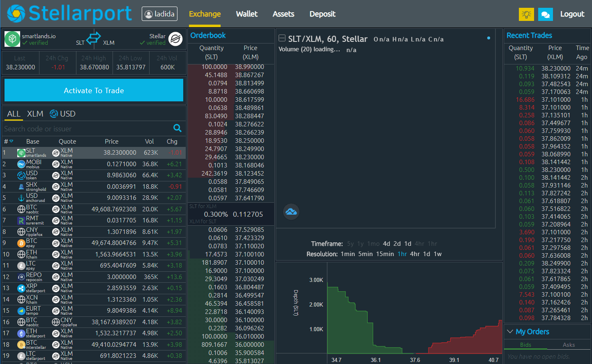
Task: Click the Logout link
Action: pos(572,14)
